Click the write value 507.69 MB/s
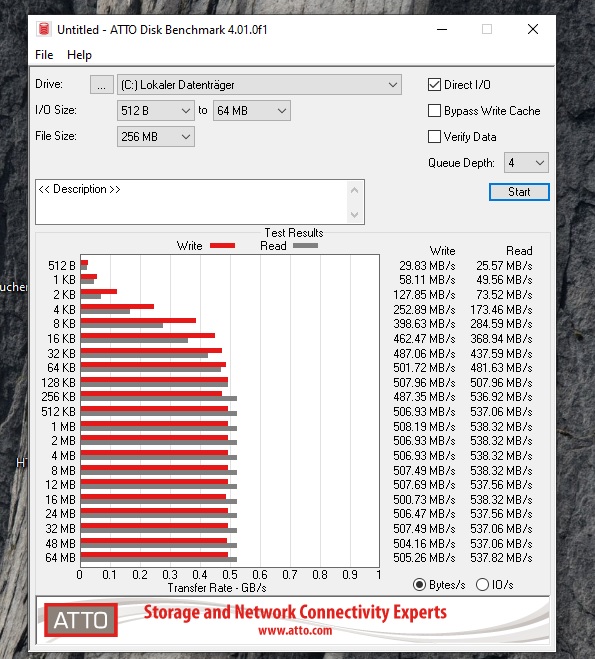The height and width of the screenshot is (659, 595). click(424, 485)
